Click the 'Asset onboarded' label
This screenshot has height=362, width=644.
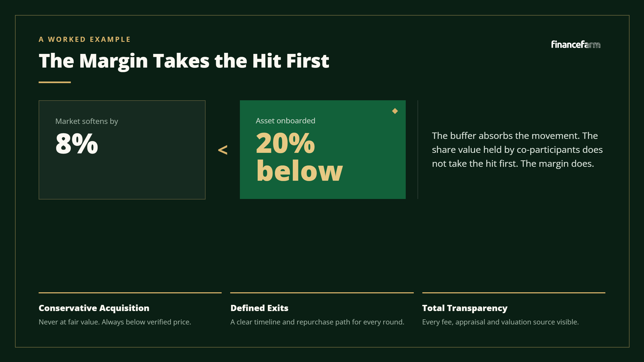(286, 121)
